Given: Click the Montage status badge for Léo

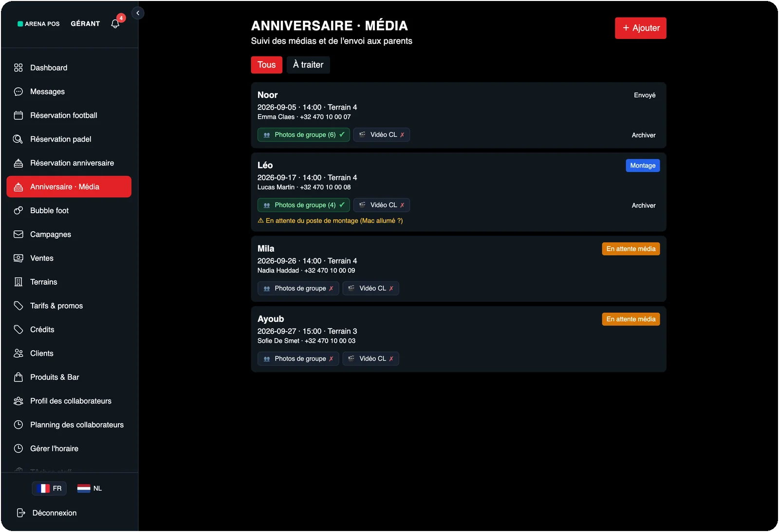Looking at the screenshot, I should point(643,165).
